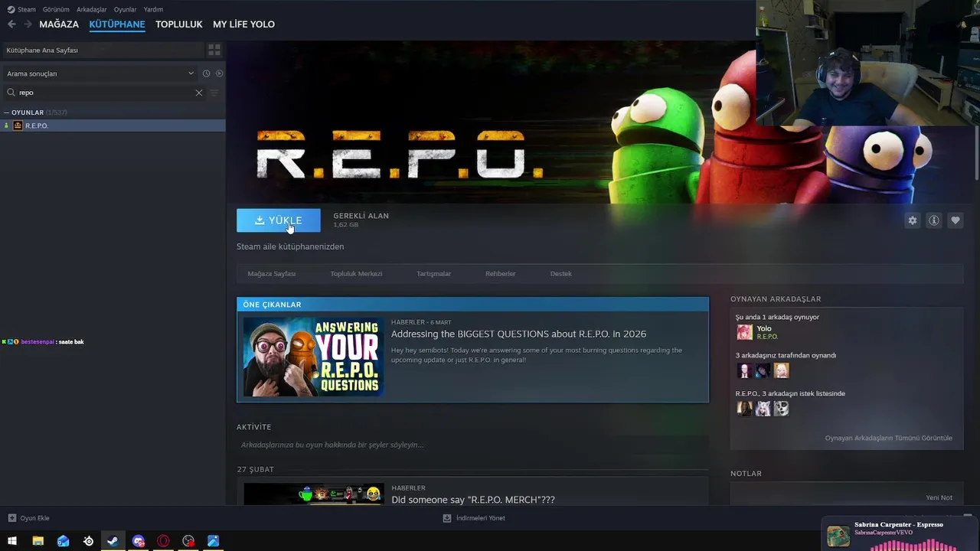980x551 pixels.
Task: Click 'Steam aile kütüphanenizden' text
Action: [290, 246]
